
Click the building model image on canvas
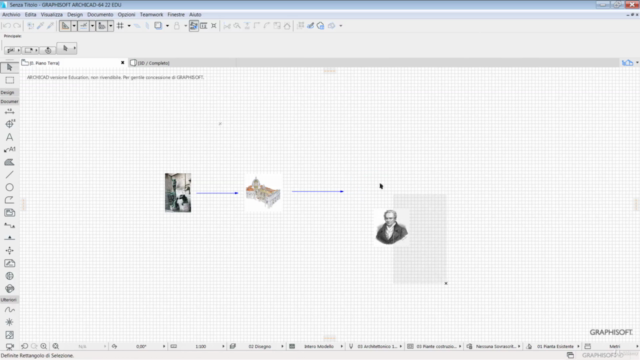tap(264, 193)
